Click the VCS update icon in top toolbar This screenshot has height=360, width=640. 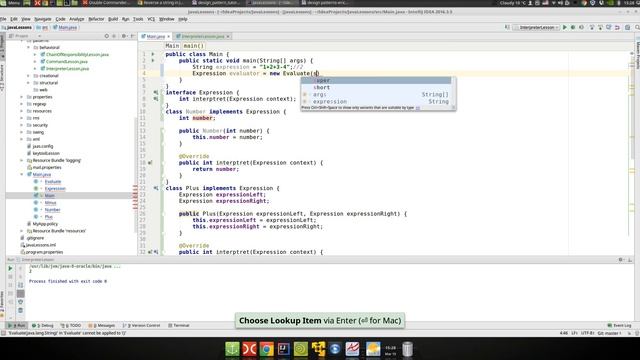click(x=592, y=27)
